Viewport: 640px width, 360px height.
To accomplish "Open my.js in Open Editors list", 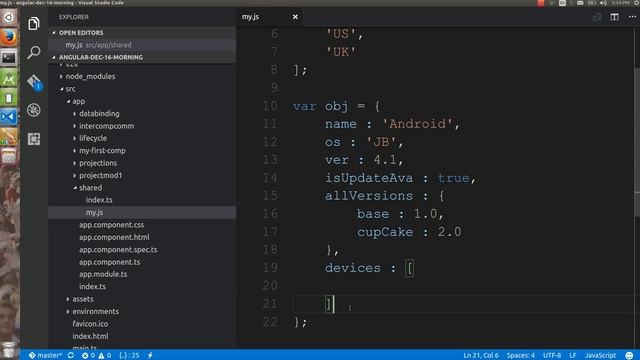I will 142,45.
